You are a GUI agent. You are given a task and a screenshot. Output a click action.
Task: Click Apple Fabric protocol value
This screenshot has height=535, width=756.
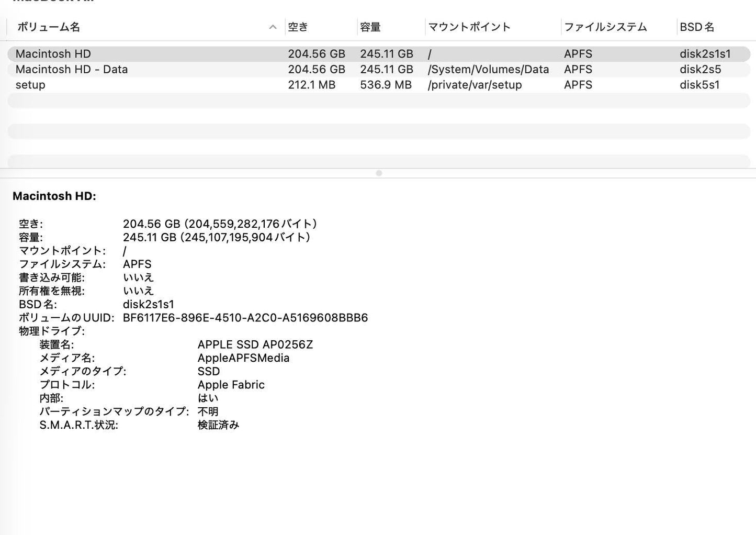(x=231, y=385)
